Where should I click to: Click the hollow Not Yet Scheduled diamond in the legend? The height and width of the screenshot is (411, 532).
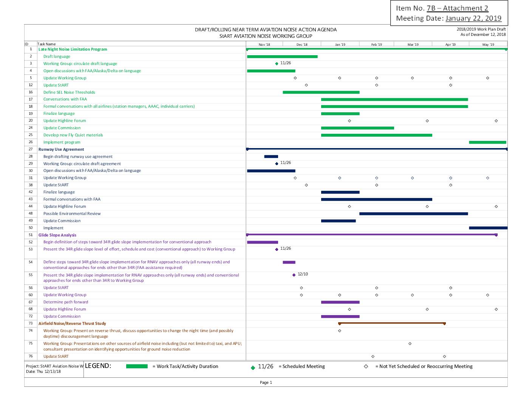click(366, 366)
